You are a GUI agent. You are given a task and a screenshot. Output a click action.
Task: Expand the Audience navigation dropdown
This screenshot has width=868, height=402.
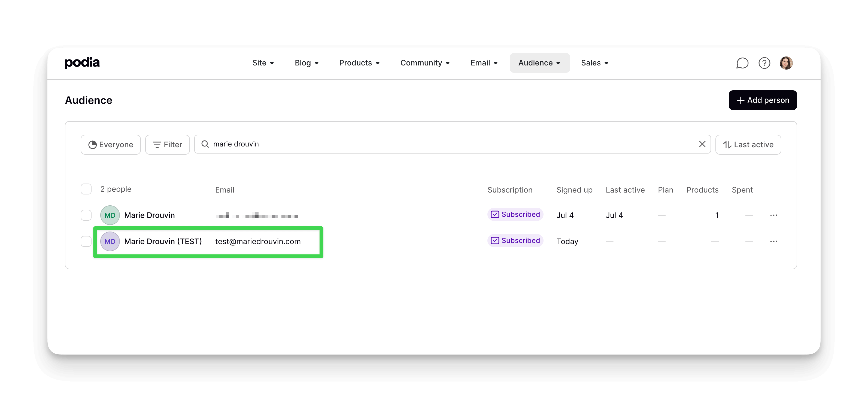click(539, 63)
